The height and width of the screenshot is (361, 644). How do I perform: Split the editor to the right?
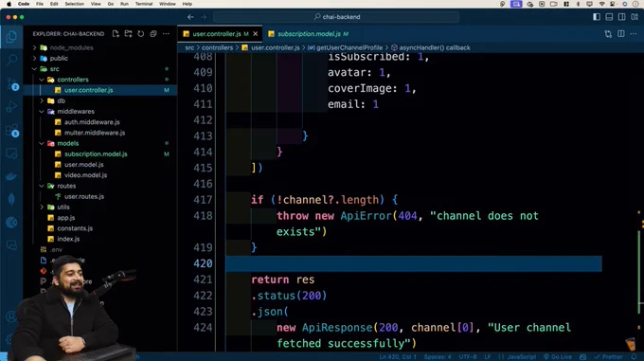(621, 34)
